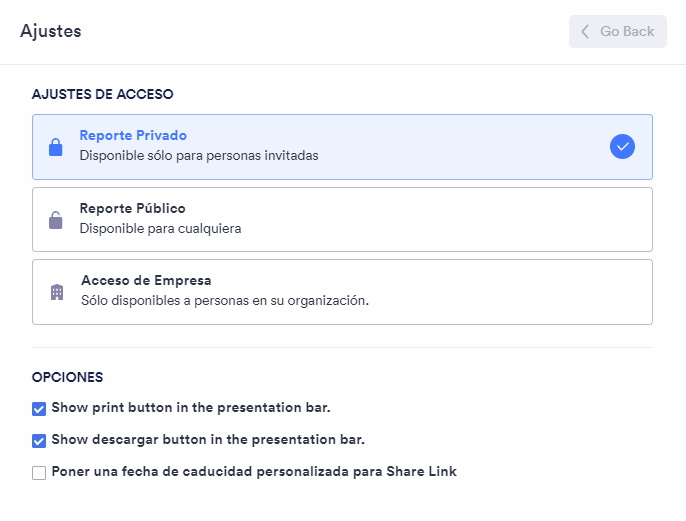Click the building icon for Acceso de Empresa
This screenshot has width=686, height=521.
click(x=57, y=292)
